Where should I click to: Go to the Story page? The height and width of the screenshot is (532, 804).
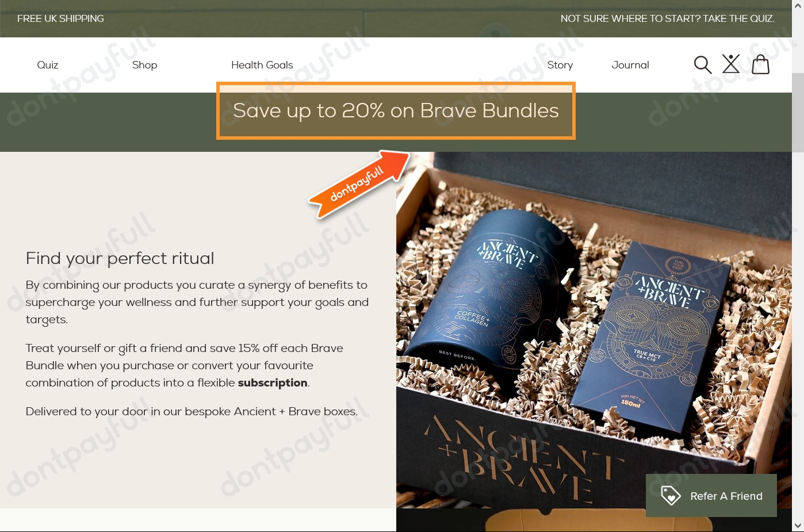560,65
